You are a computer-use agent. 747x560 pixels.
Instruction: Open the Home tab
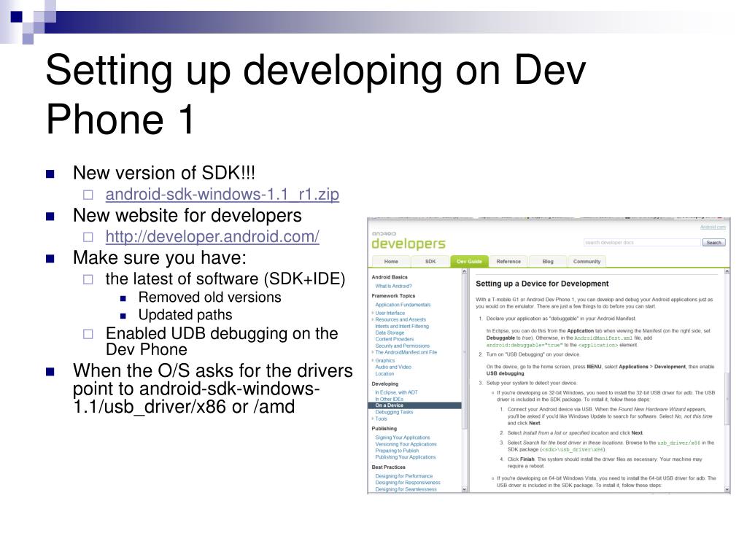[x=391, y=262]
